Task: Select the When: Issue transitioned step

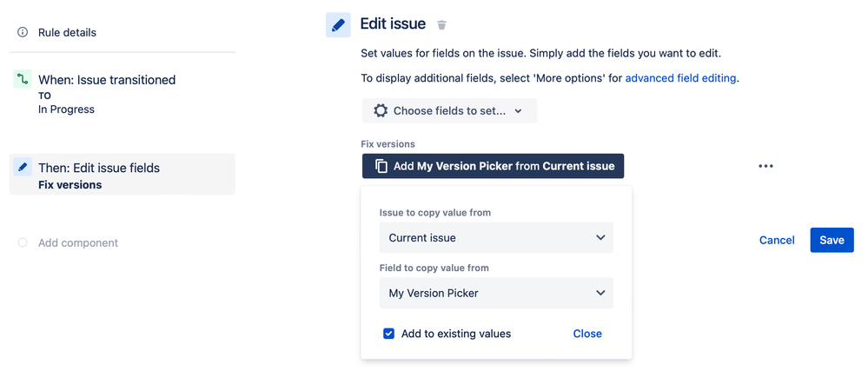Action: coord(106,80)
